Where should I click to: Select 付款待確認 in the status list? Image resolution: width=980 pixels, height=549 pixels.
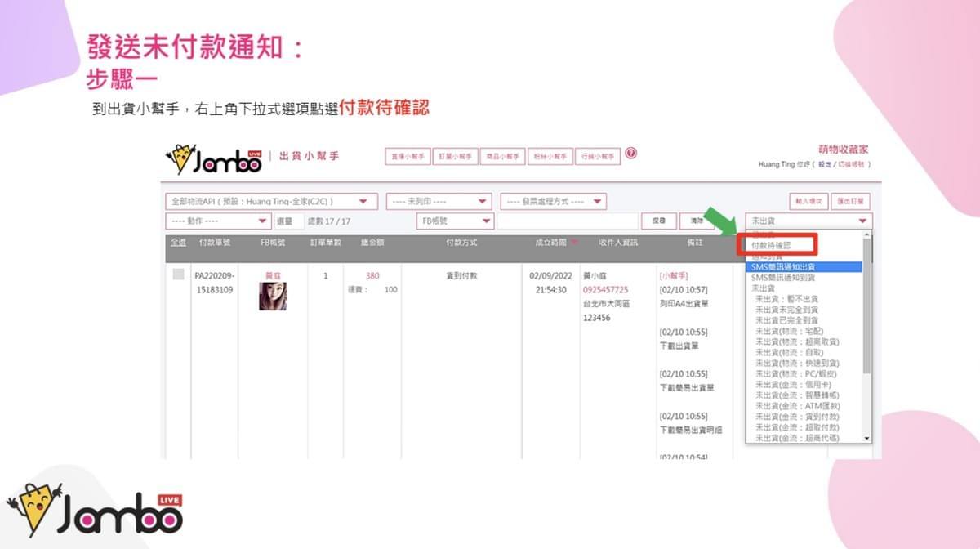tap(773, 245)
